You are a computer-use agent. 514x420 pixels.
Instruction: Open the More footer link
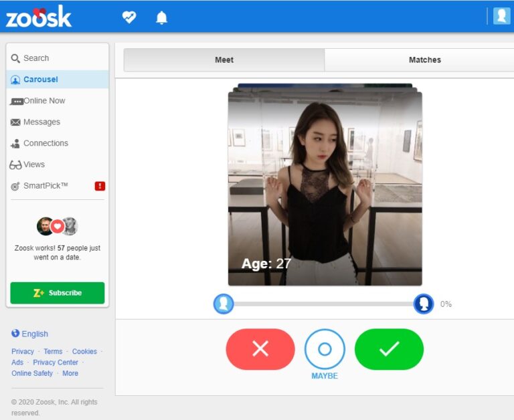click(70, 373)
